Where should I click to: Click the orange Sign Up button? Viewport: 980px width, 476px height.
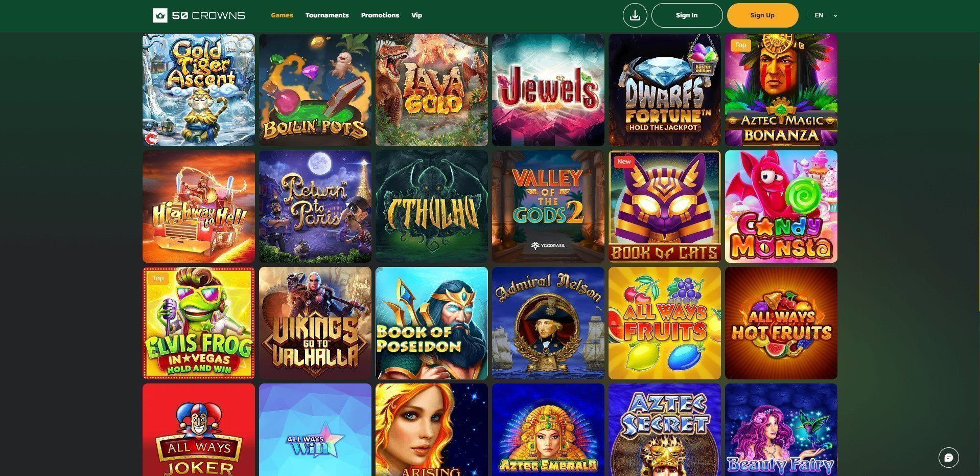(x=762, y=15)
